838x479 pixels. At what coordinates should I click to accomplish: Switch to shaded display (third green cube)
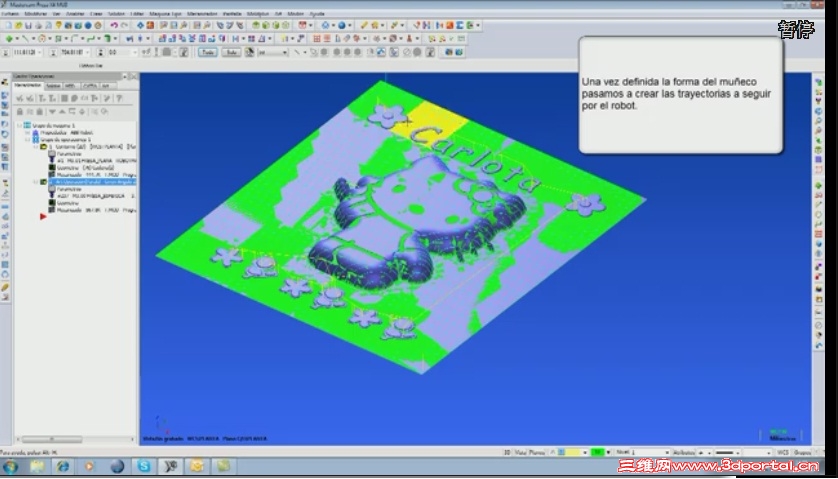(x=276, y=25)
